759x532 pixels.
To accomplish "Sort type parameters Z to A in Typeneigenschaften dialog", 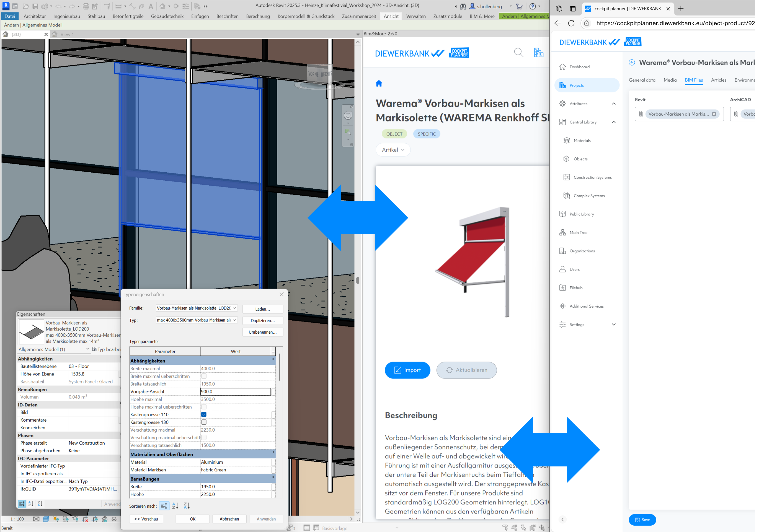I will point(187,506).
